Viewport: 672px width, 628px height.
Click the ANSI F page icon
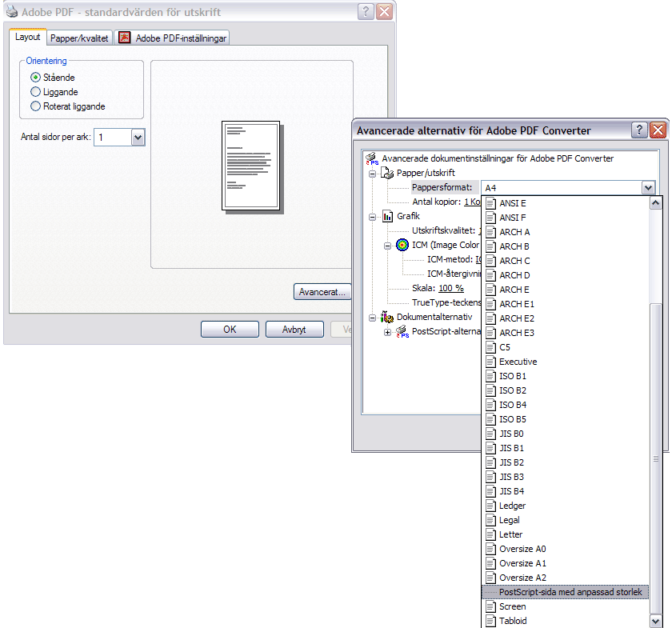point(491,218)
